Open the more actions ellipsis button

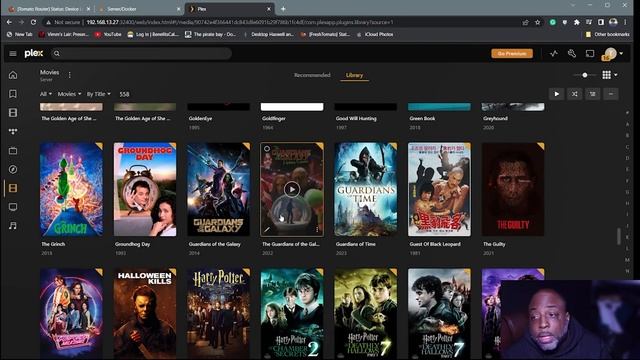click(611, 94)
